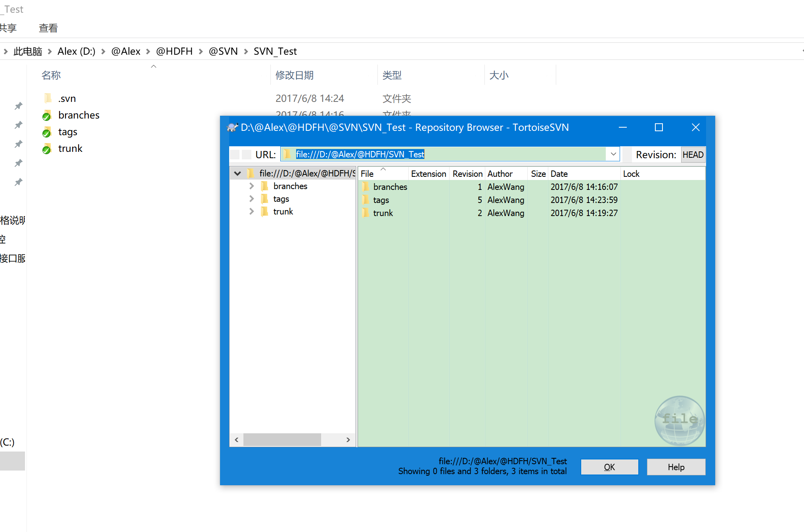This screenshot has height=532, width=804.
Task: Expand the tags node in the tree
Action: 252,199
